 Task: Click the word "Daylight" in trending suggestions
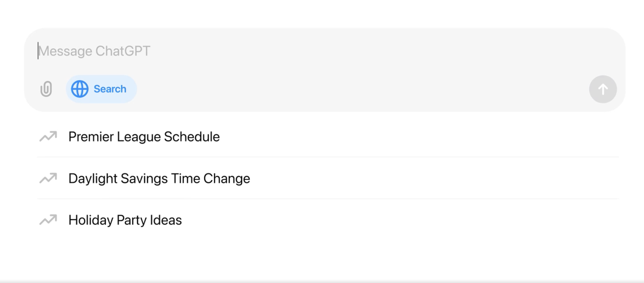93,178
